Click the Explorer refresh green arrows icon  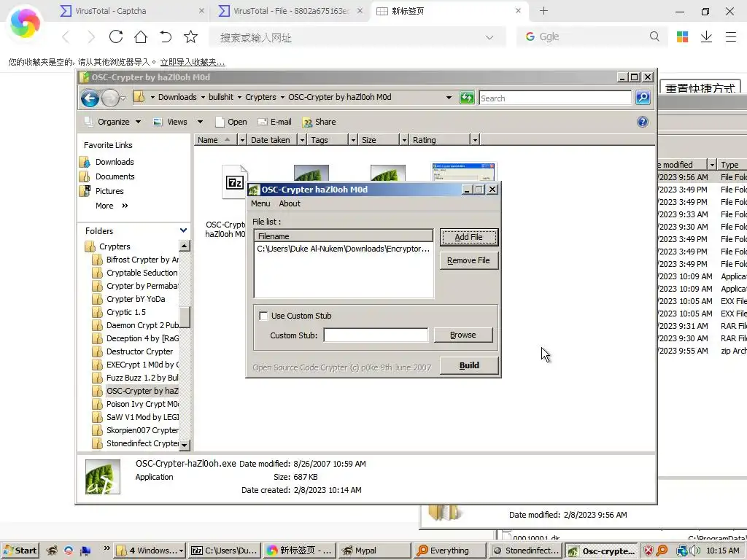pyautogui.click(x=467, y=98)
